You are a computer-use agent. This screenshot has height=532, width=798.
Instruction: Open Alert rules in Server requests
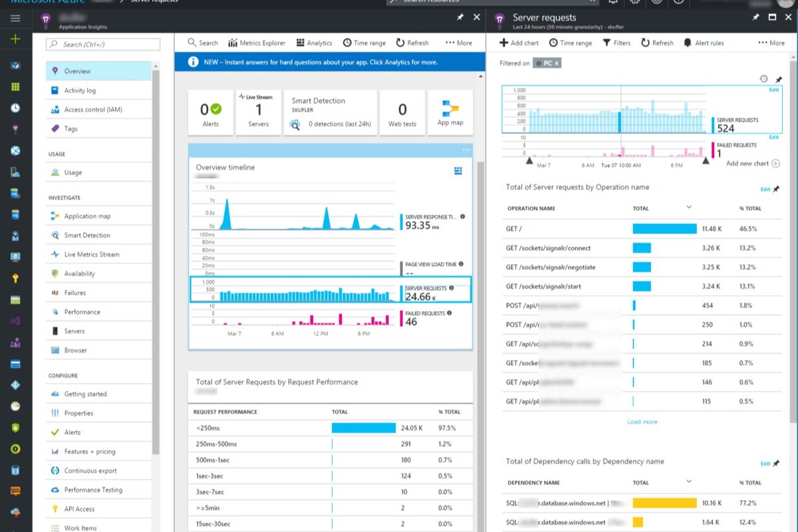click(704, 43)
